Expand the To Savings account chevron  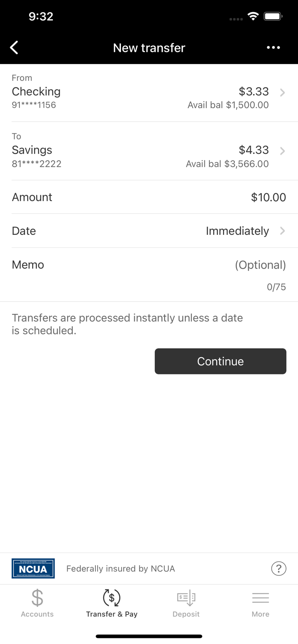[x=283, y=151]
